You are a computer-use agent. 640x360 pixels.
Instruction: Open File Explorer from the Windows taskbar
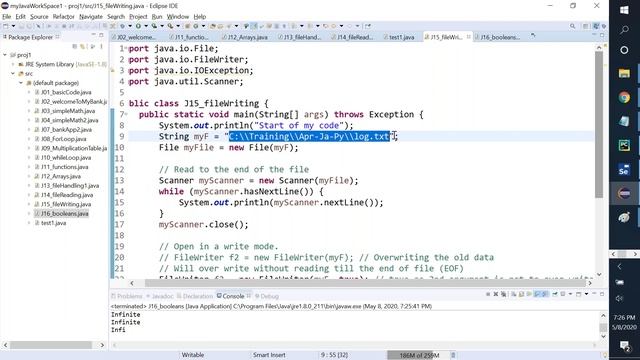click(x=624, y=73)
